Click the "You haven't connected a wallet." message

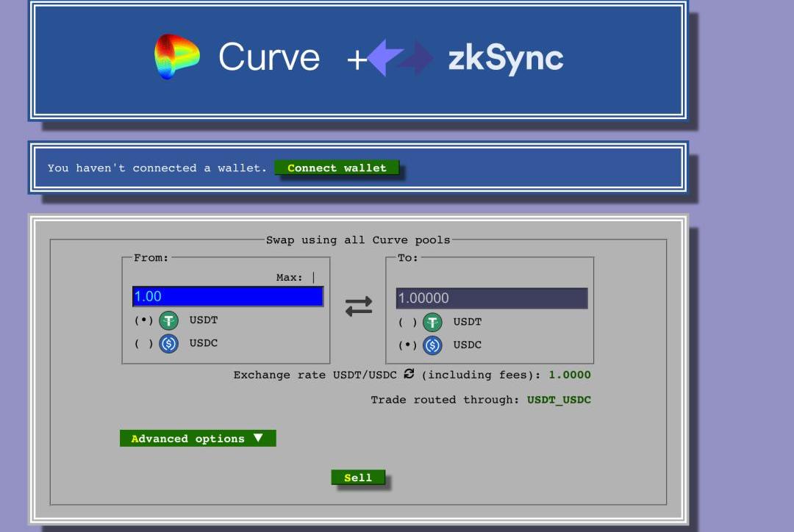pos(157,168)
